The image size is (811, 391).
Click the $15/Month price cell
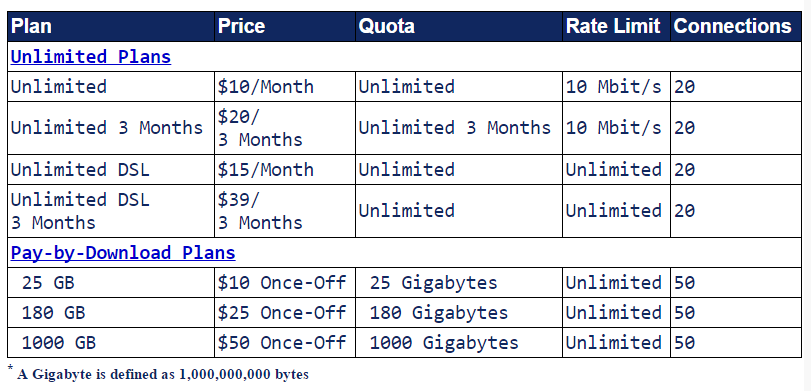(x=284, y=170)
